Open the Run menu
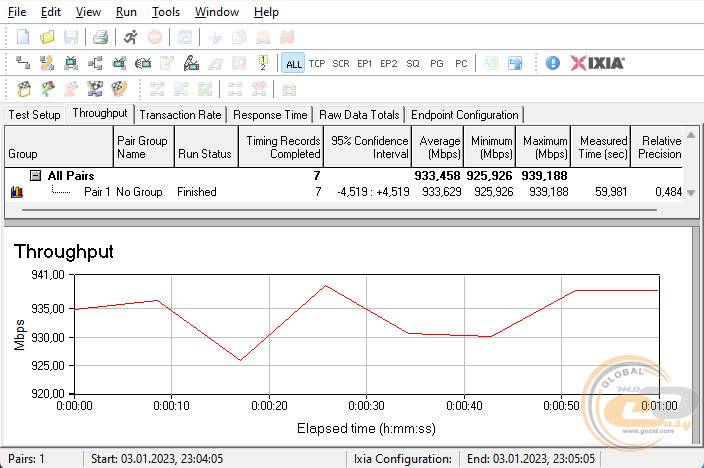The width and height of the screenshot is (704, 468). point(126,12)
